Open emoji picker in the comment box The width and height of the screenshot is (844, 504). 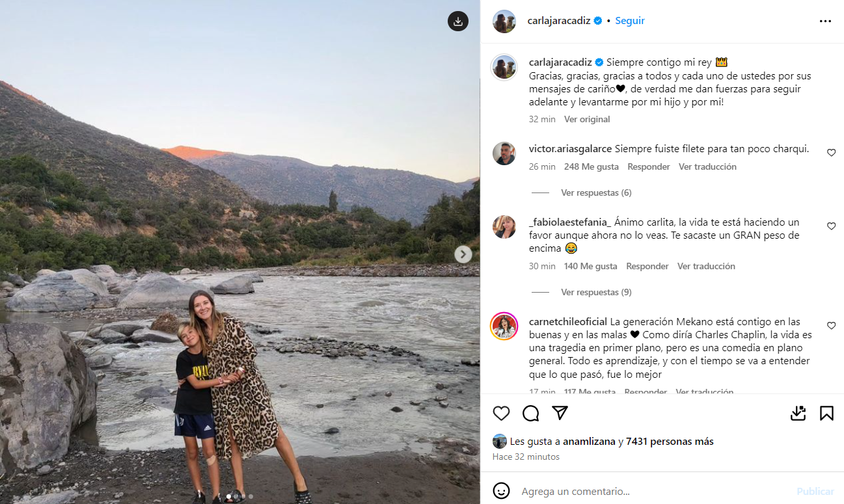point(501,491)
